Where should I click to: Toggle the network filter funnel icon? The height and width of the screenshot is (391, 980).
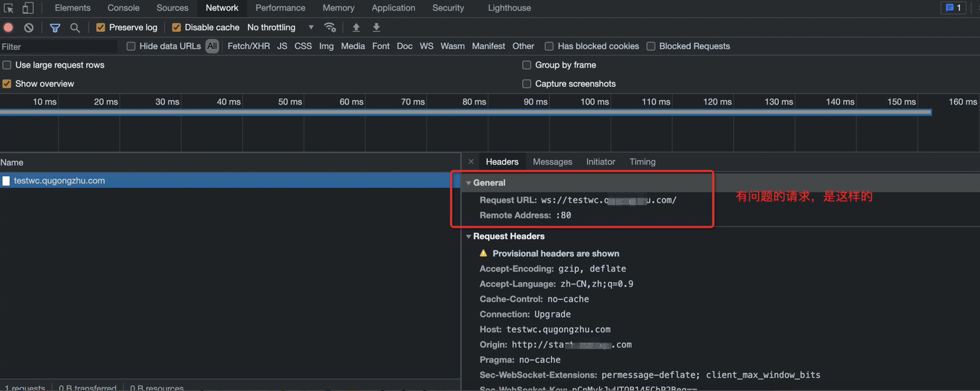pyautogui.click(x=55, y=27)
